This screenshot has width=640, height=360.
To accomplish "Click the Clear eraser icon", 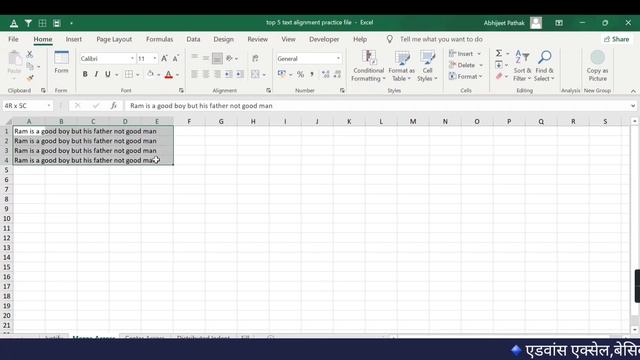I will tap(499, 76).
